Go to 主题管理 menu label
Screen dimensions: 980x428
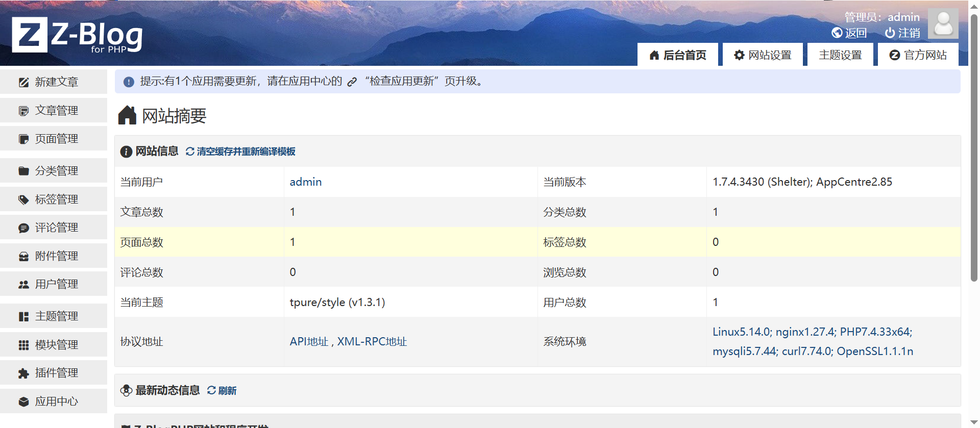(x=57, y=316)
